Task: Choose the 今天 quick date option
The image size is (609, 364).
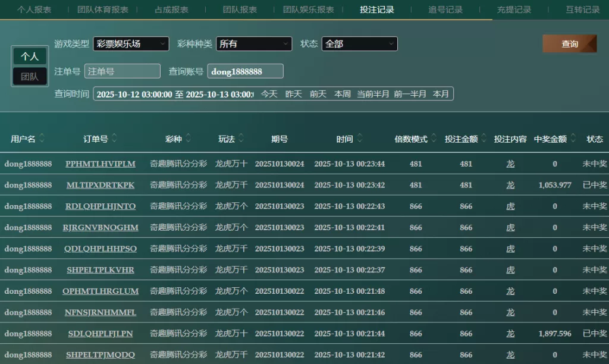Action: click(269, 94)
